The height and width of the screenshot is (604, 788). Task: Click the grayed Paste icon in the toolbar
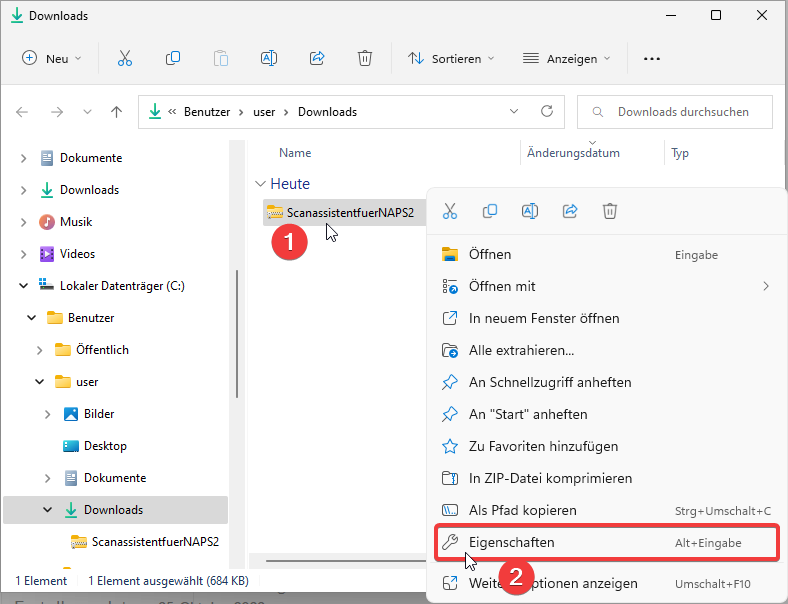click(x=221, y=58)
